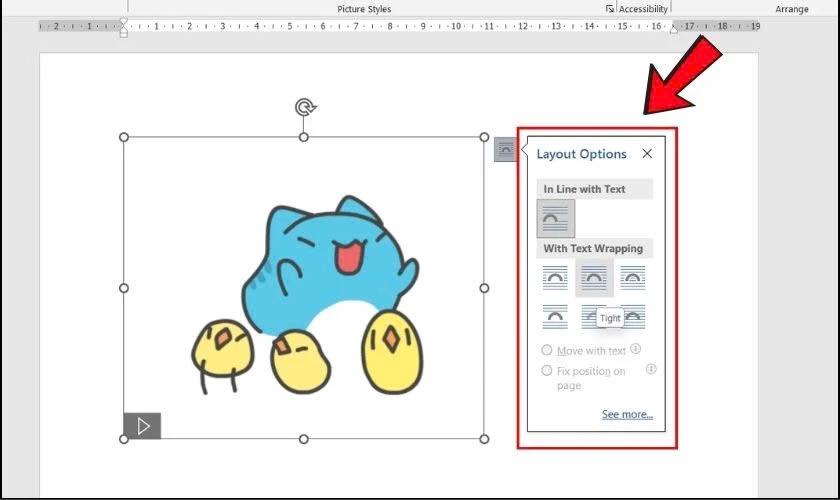Click the bottom-right resize handle of the picture
The width and height of the screenshot is (840, 500).
pyautogui.click(x=484, y=439)
